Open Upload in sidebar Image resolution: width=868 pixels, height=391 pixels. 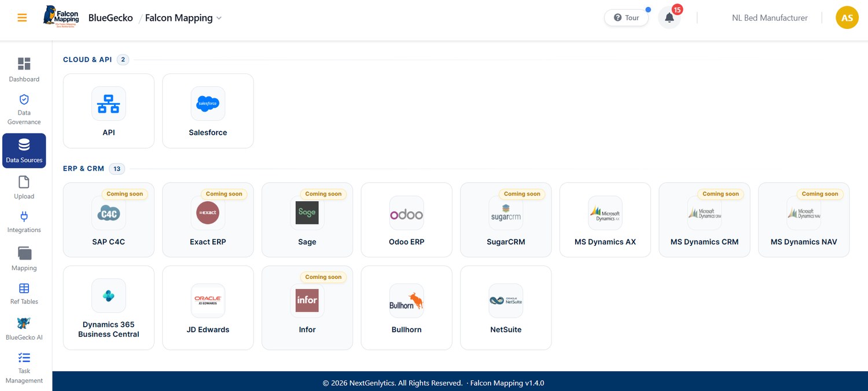click(x=24, y=188)
